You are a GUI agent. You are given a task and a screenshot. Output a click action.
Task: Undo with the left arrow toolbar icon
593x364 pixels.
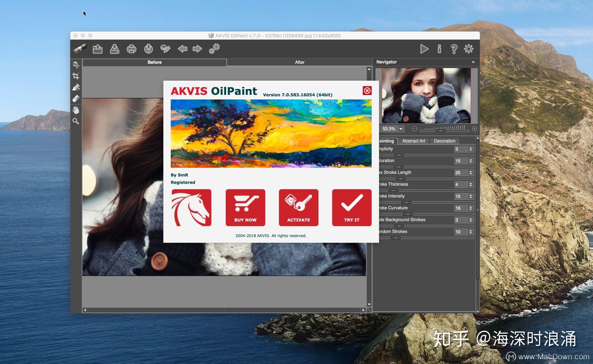[182, 48]
